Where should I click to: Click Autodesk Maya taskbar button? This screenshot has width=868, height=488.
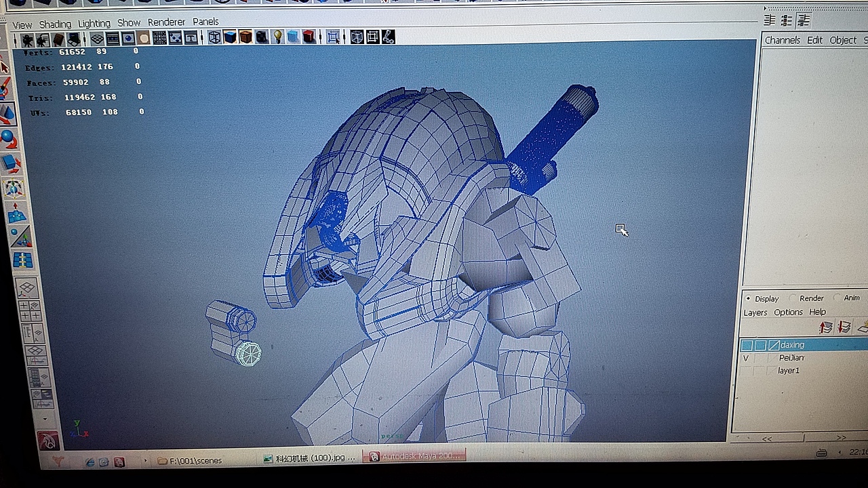[x=414, y=456]
